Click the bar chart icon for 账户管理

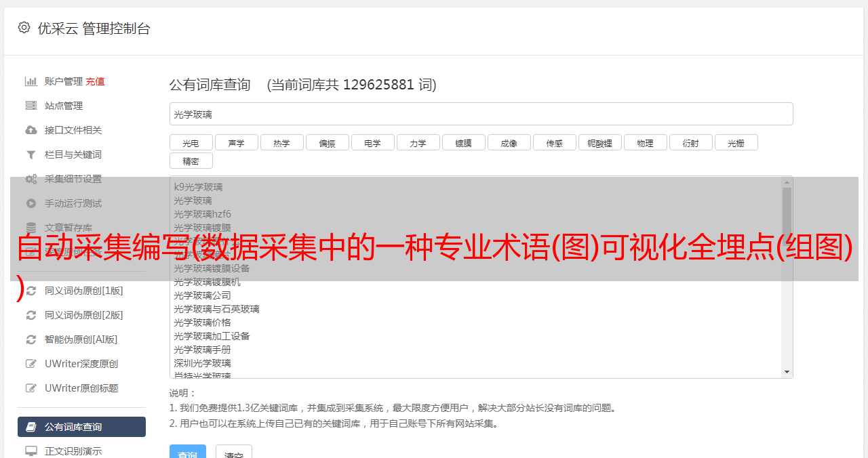point(31,81)
